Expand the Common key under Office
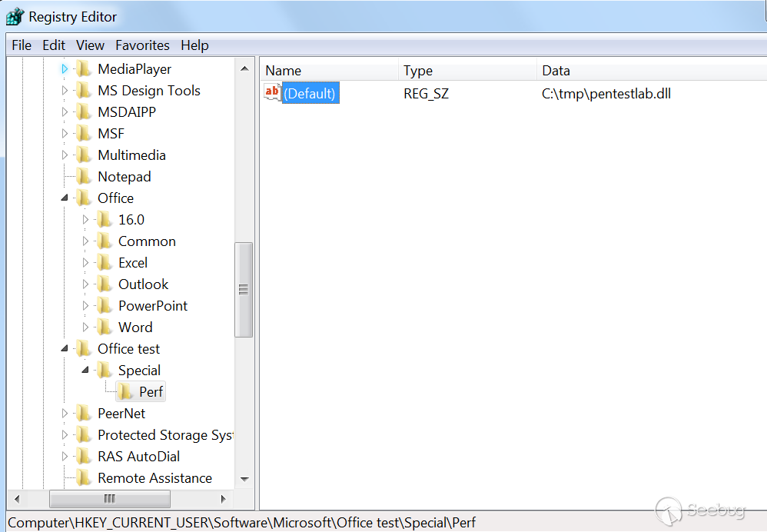 pos(85,241)
